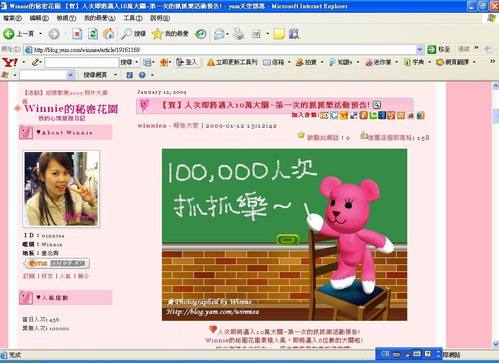
Task: Click the star icon next to recommend count
Action: (x=301, y=135)
